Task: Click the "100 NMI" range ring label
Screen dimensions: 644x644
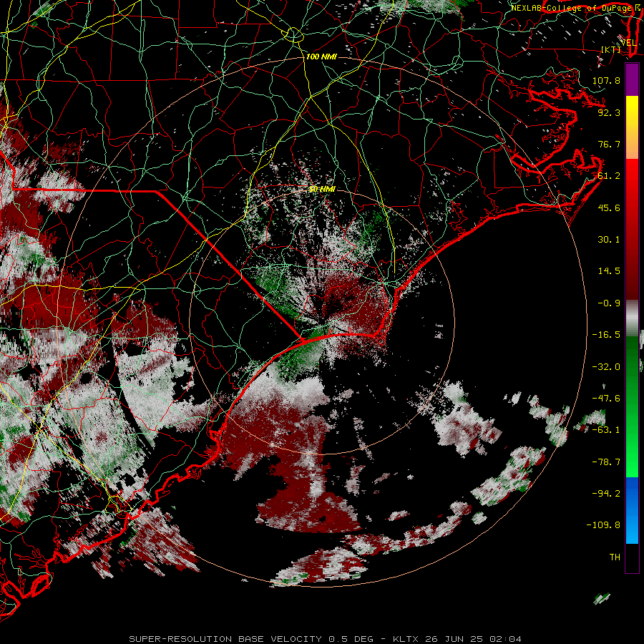Action: [x=321, y=57]
